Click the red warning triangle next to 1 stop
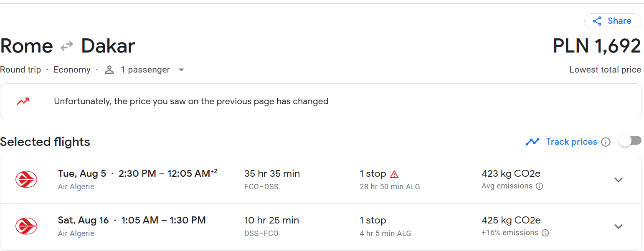This screenshot has height=251, width=644. pos(394,174)
